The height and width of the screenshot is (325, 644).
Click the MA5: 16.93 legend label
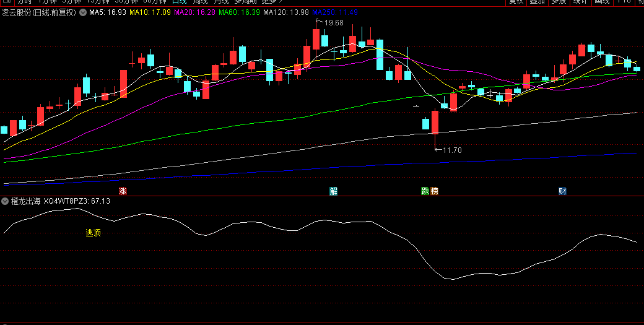pos(108,13)
